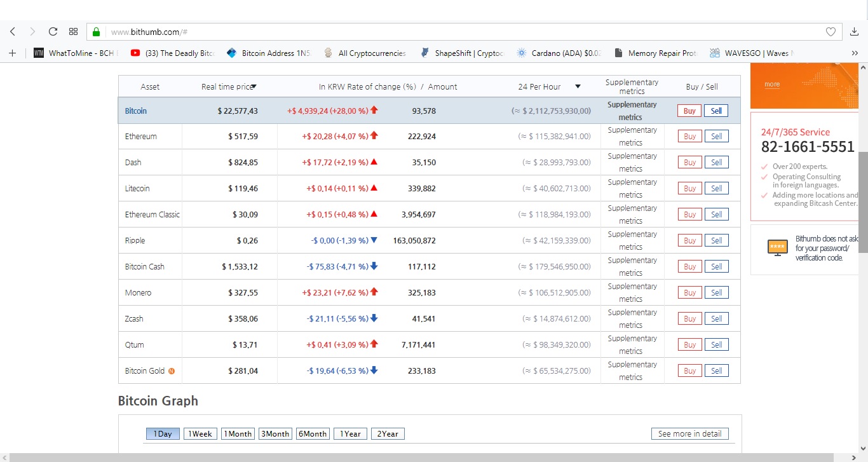The height and width of the screenshot is (462, 868).
Task: Sell Bitcoin Cash
Action: point(716,266)
